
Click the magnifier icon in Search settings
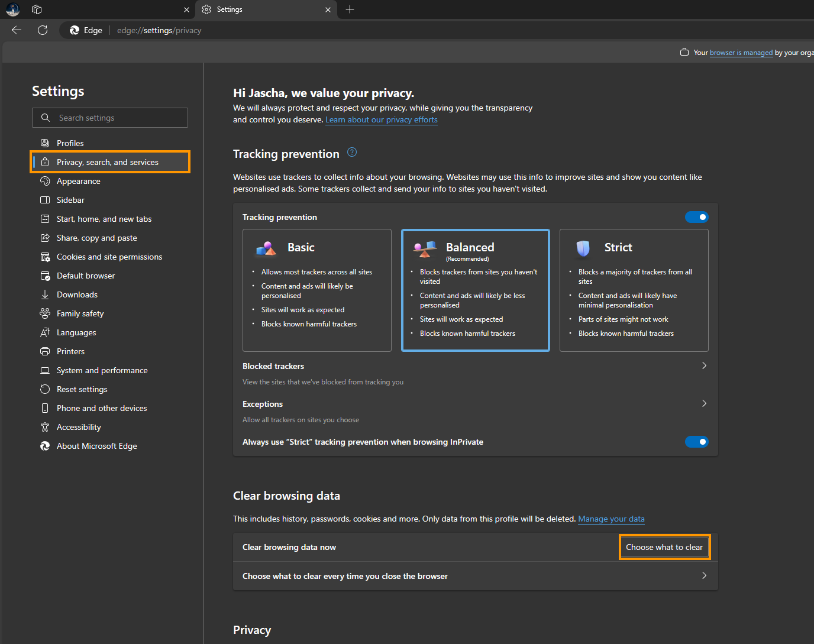pyautogui.click(x=46, y=118)
